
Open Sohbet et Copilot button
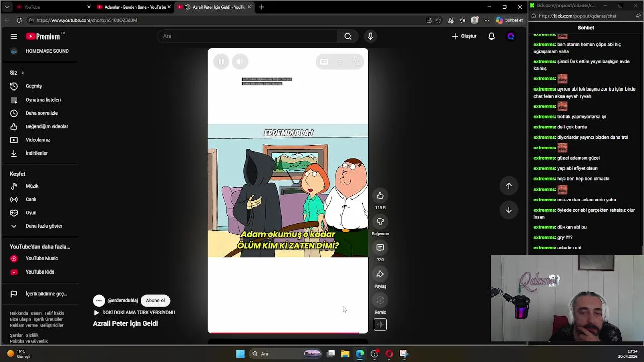tap(509, 20)
